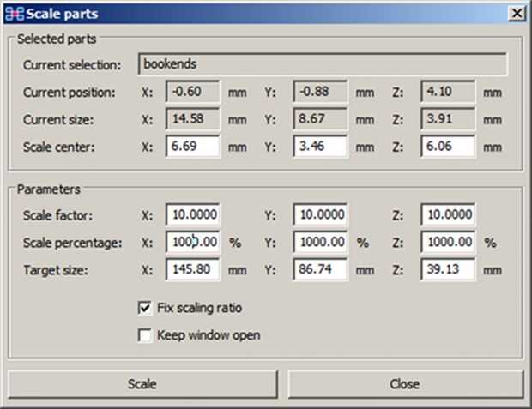Click the Scale factor X field
Screen dimensions: 532x409
click(193, 214)
